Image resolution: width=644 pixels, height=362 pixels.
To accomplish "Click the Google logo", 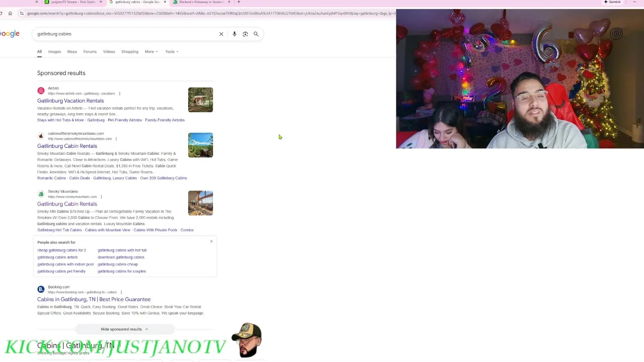I will [x=10, y=34].
